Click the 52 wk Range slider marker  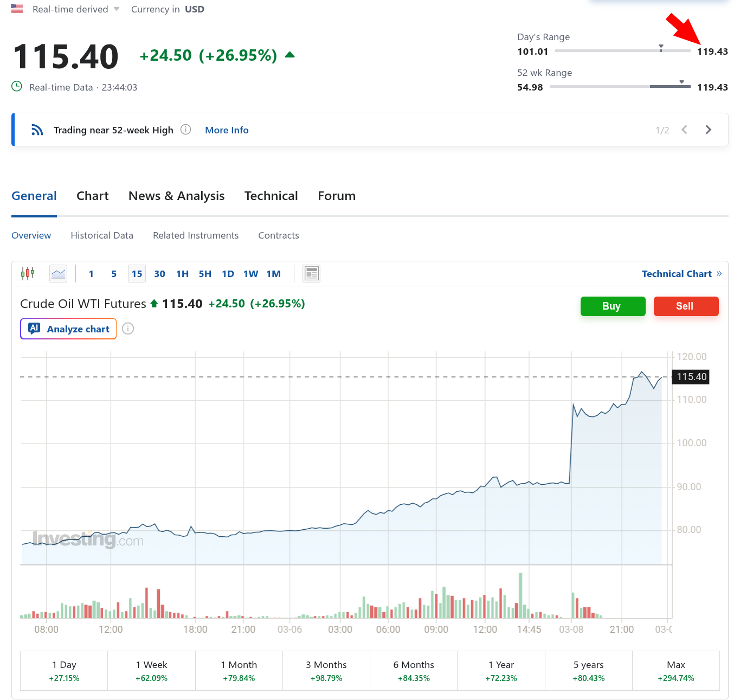(x=681, y=82)
